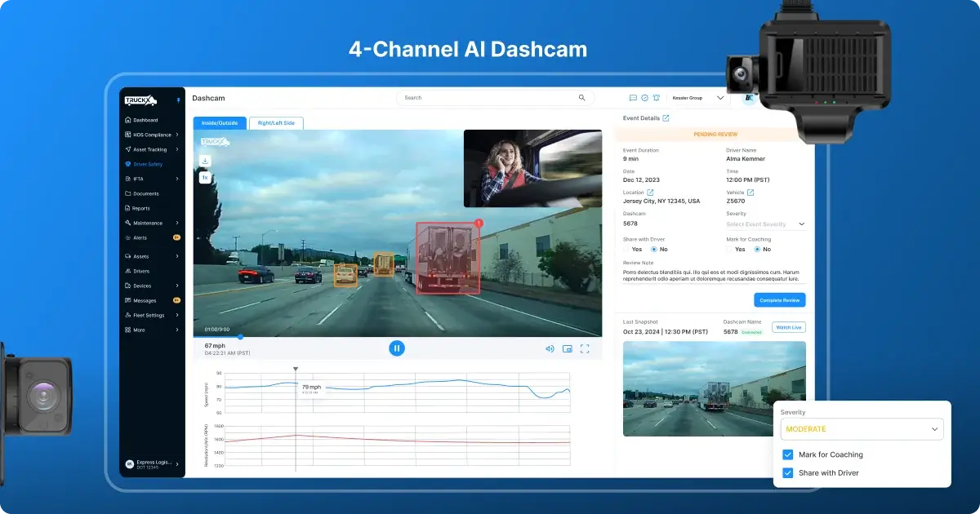Viewport: 980px width, 514px height.
Task: Click into the Search field
Action: 494,98
